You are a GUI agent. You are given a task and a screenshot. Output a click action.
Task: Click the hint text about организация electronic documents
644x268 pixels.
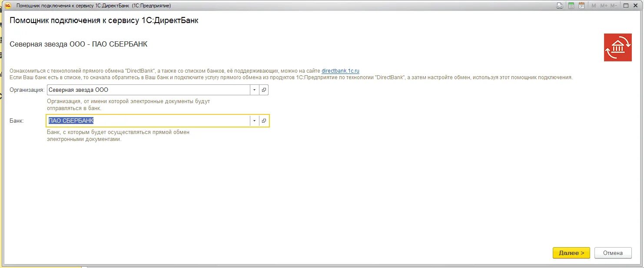pos(129,104)
